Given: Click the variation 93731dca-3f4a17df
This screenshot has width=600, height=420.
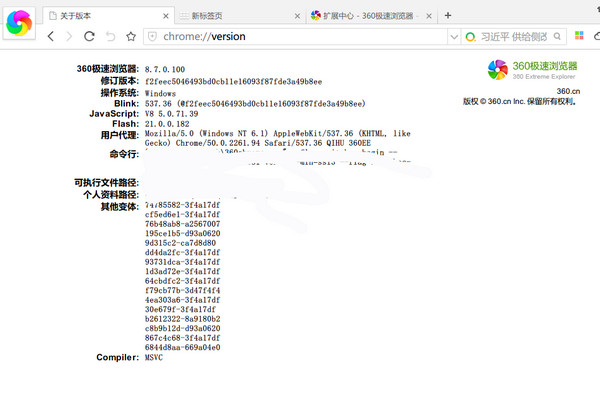Looking at the screenshot, I should click(183, 262).
